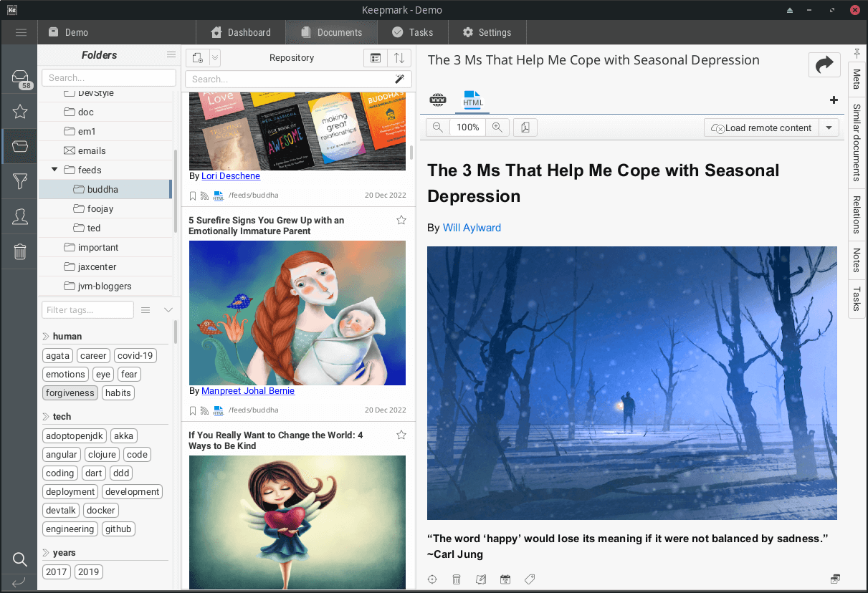The height and width of the screenshot is (593, 868).
Task: Switch to the Tasks tab
Action: click(412, 32)
